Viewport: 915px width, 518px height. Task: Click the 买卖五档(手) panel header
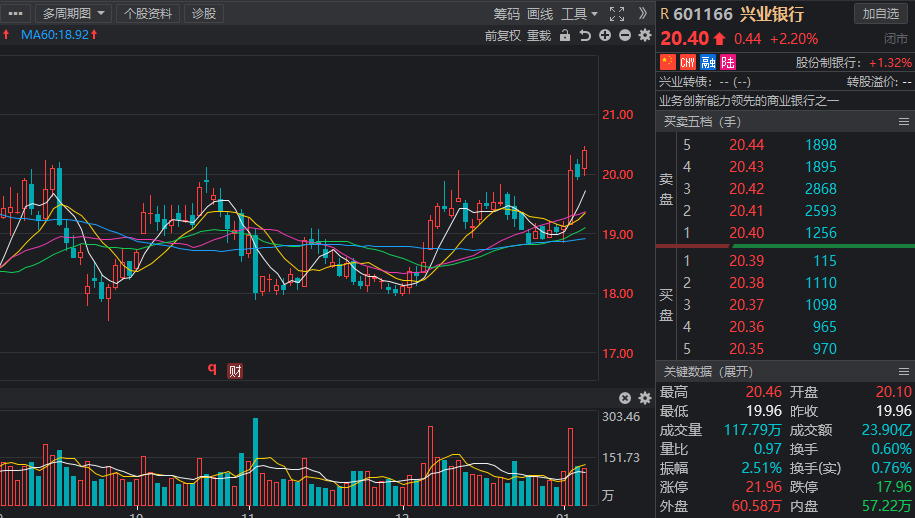[702, 121]
